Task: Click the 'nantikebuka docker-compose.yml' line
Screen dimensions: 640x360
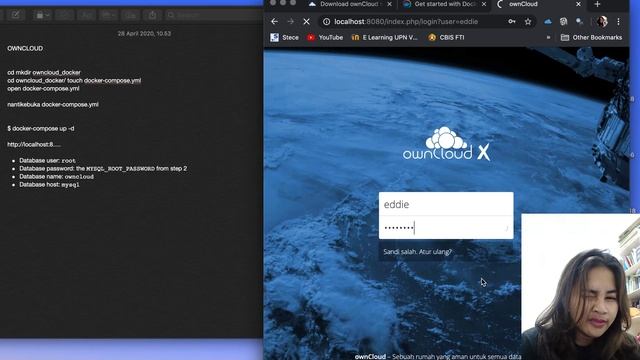Action: (53, 104)
